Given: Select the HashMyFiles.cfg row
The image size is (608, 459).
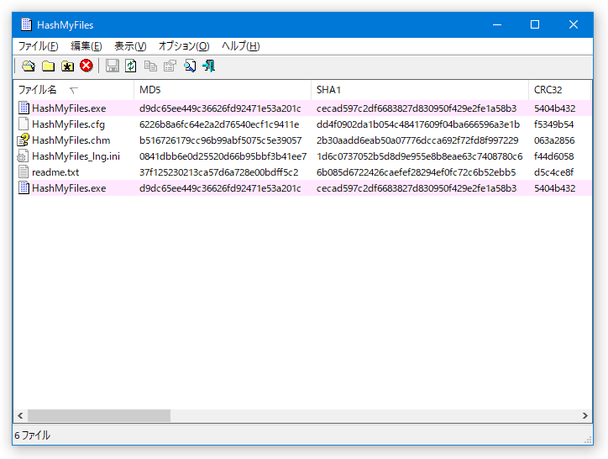Looking at the screenshot, I should click(x=302, y=124).
